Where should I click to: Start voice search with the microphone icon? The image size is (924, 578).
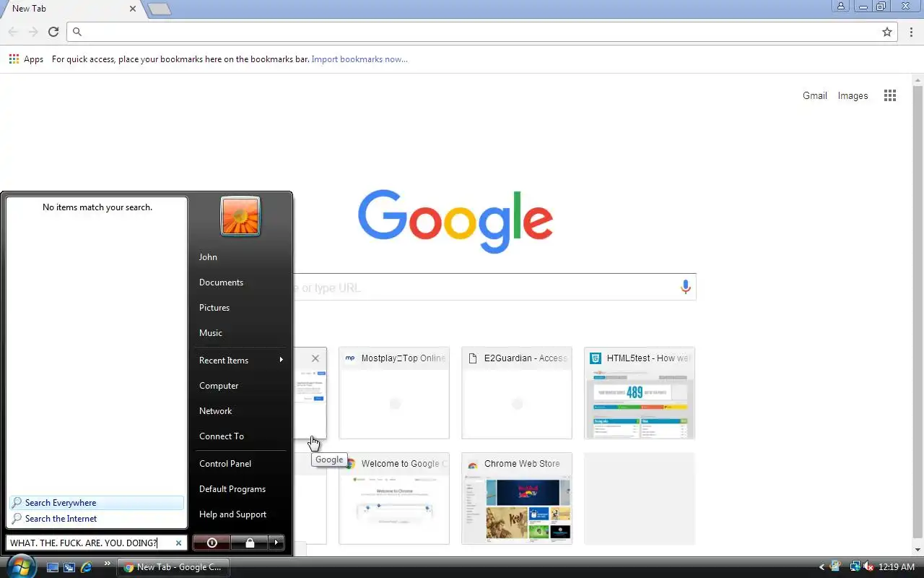pos(686,287)
